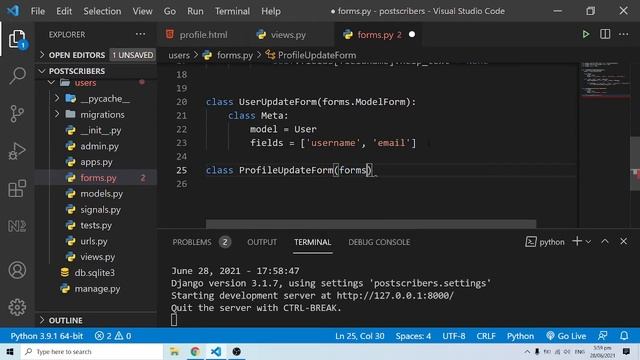
Task: Open signals.py in the explorer
Action: (96, 209)
